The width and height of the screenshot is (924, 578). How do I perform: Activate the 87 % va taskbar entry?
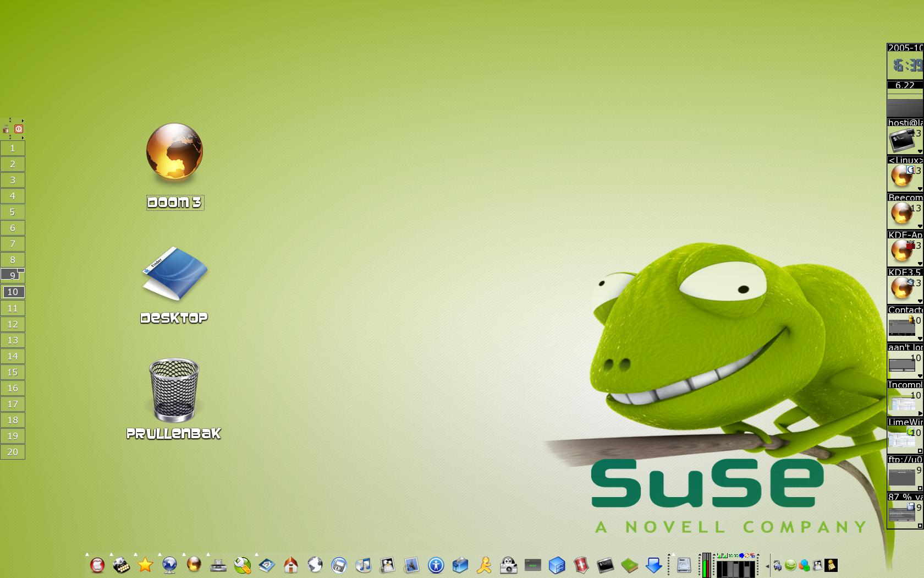tap(905, 511)
